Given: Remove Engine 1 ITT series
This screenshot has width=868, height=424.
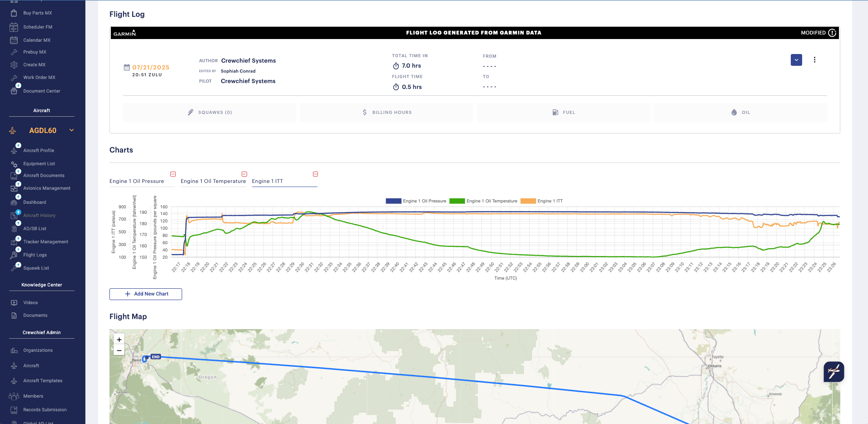Looking at the screenshot, I should pyautogui.click(x=316, y=174).
